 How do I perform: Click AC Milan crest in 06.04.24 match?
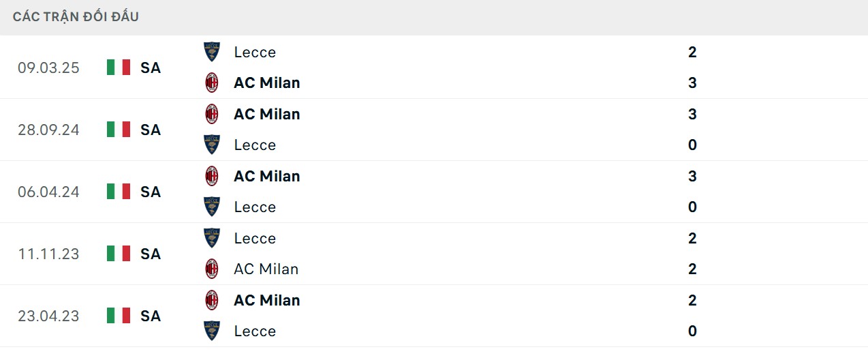[212, 176]
